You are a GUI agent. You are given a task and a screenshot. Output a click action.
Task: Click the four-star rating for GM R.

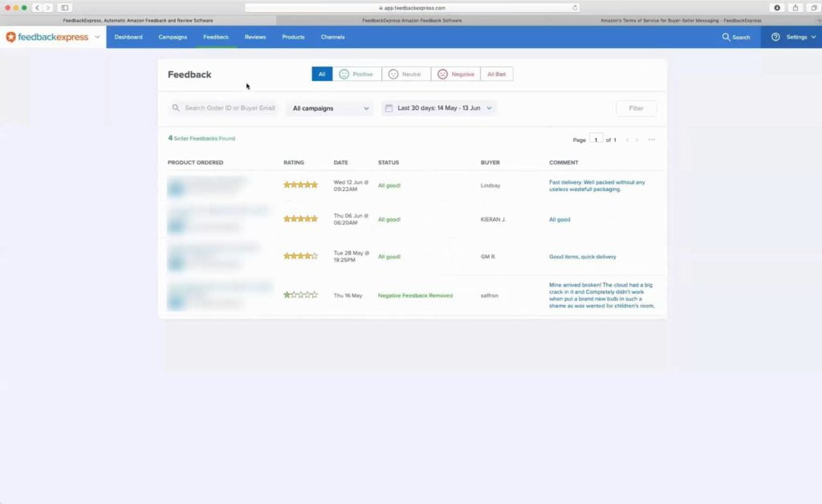coord(300,256)
